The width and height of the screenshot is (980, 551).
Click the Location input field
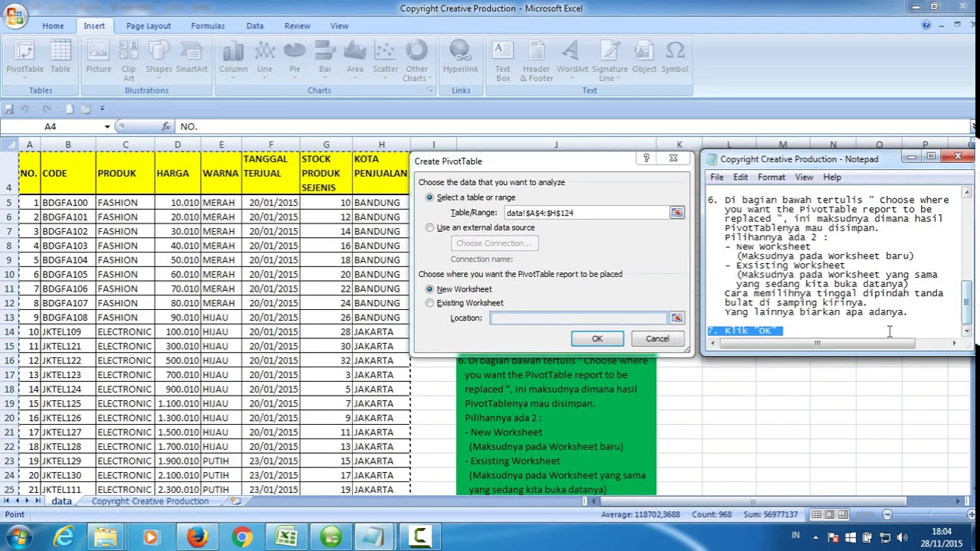coord(578,318)
